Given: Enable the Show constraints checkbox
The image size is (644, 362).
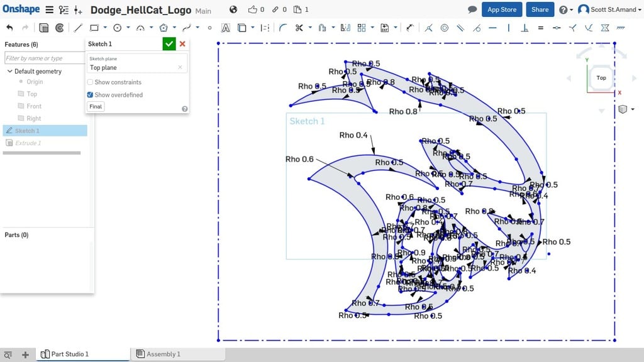Looking at the screenshot, I should [91, 82].
